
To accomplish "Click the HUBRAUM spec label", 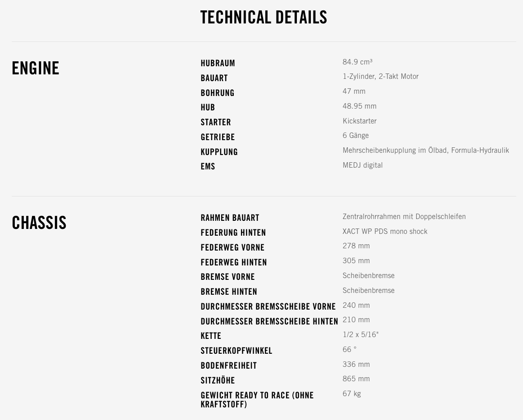I will [218, 64].
